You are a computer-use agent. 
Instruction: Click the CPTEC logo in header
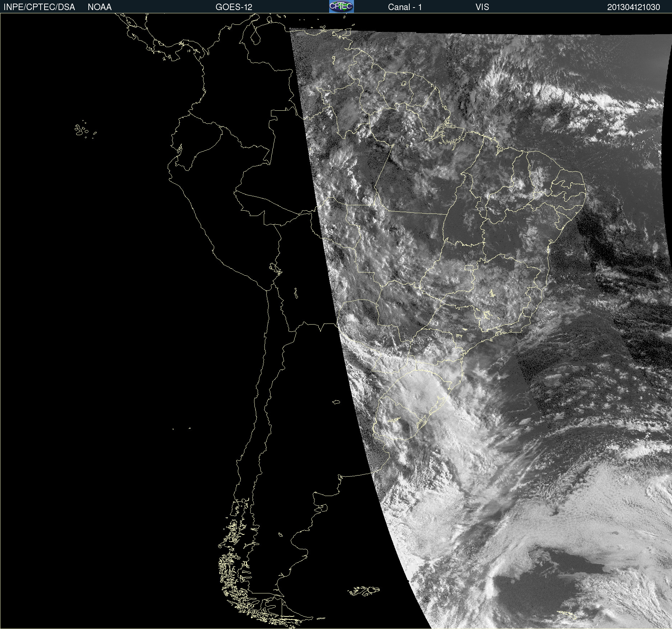coord(341,6)
